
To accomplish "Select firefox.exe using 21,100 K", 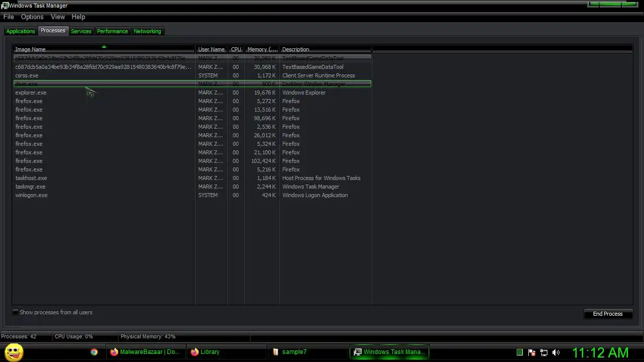I will (192, 152).
